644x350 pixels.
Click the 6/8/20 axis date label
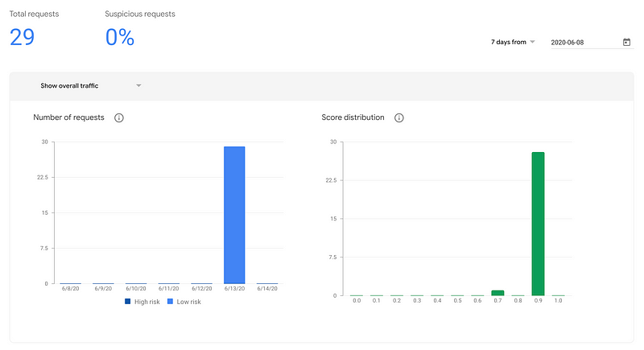(x=71, y=289)
